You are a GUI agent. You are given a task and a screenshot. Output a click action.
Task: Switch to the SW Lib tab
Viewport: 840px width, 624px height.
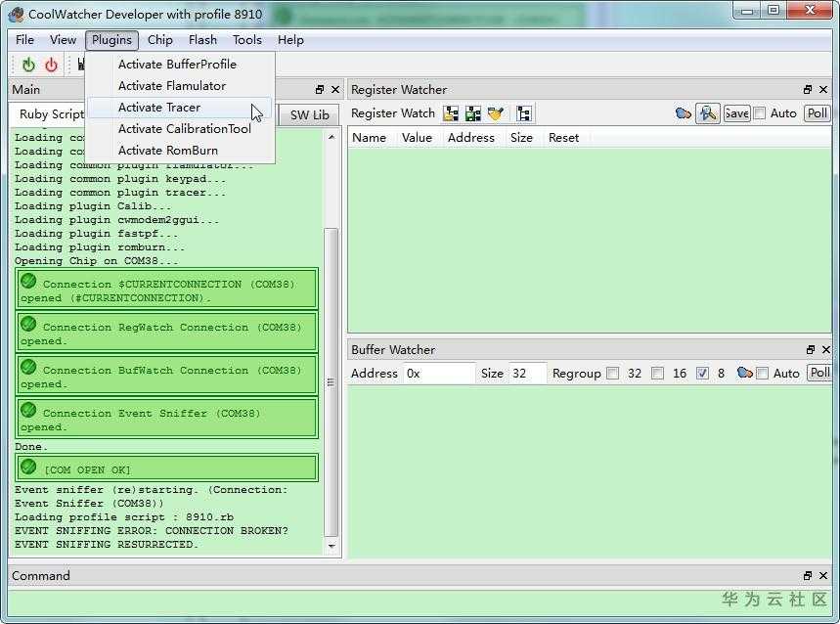(x=309, y=115)
